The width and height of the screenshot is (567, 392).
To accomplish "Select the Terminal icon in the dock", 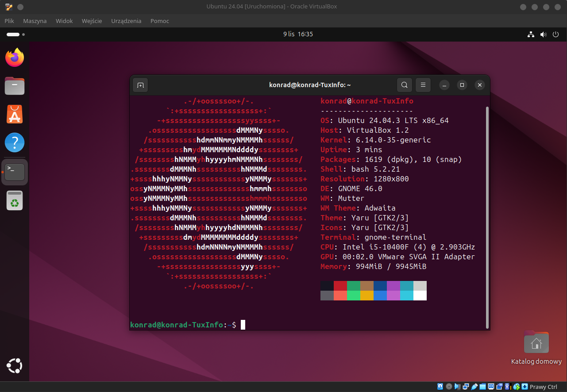I will click(x=15, y=172).
